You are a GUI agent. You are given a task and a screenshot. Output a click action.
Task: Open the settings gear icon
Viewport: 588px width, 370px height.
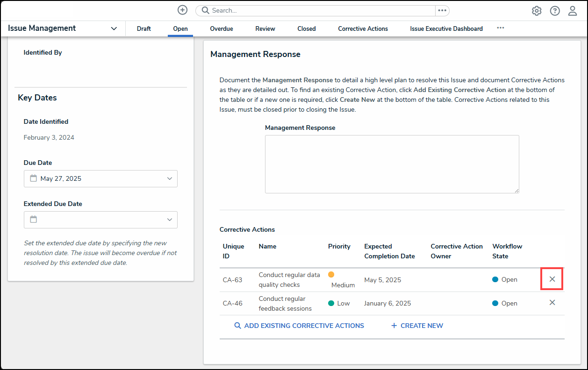(537, 11)
